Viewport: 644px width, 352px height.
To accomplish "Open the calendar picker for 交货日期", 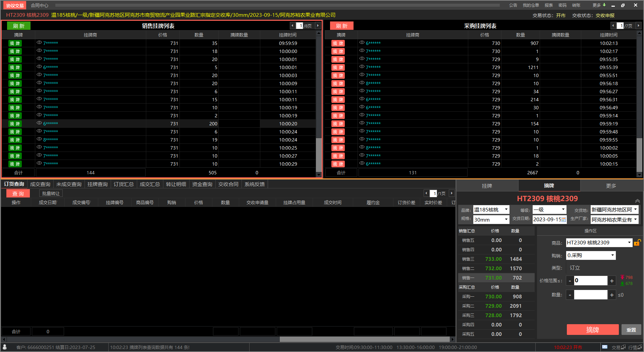I will [563, 220].
